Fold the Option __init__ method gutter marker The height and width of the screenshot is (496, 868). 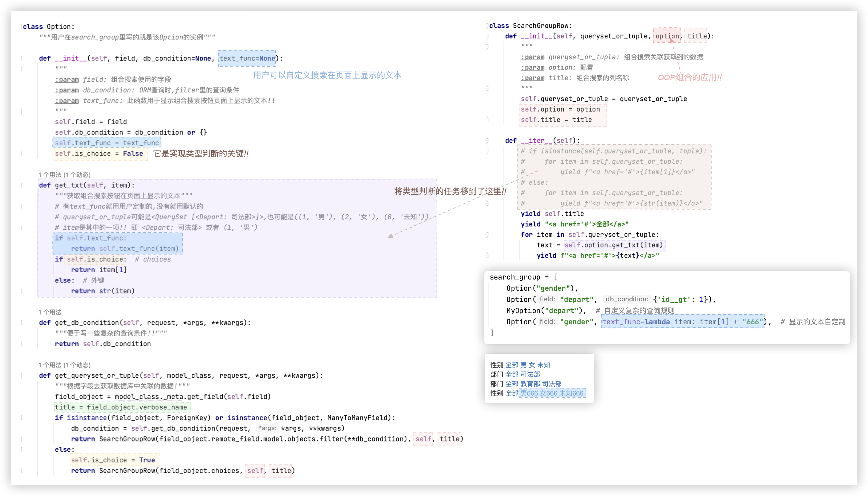coord(22,58)
